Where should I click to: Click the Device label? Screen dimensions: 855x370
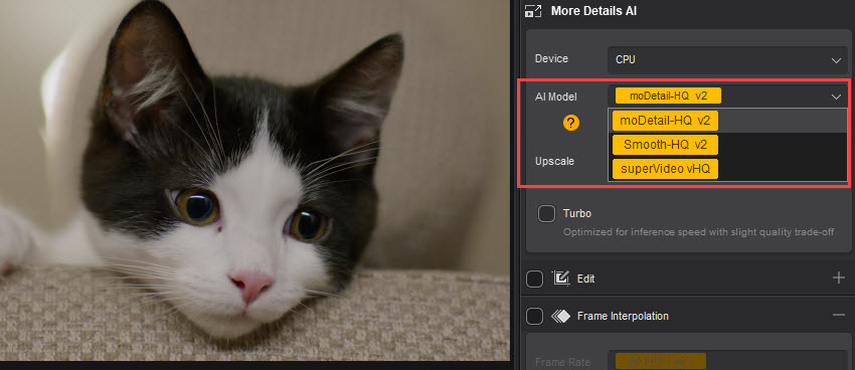(551, 58)
